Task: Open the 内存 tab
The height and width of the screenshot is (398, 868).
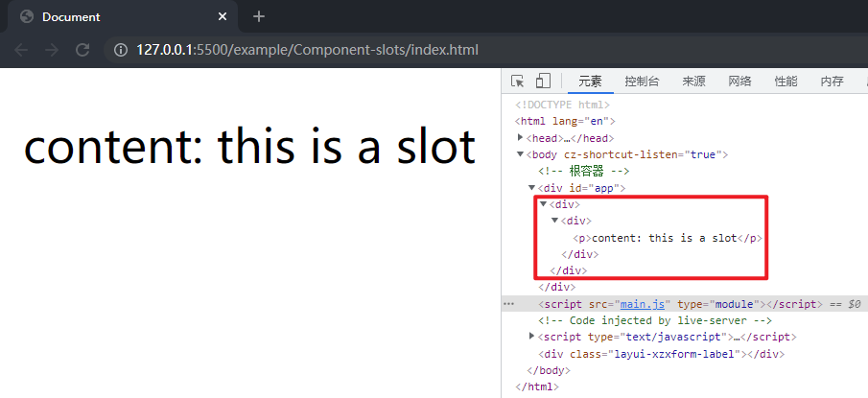Action: click(832, 82)
